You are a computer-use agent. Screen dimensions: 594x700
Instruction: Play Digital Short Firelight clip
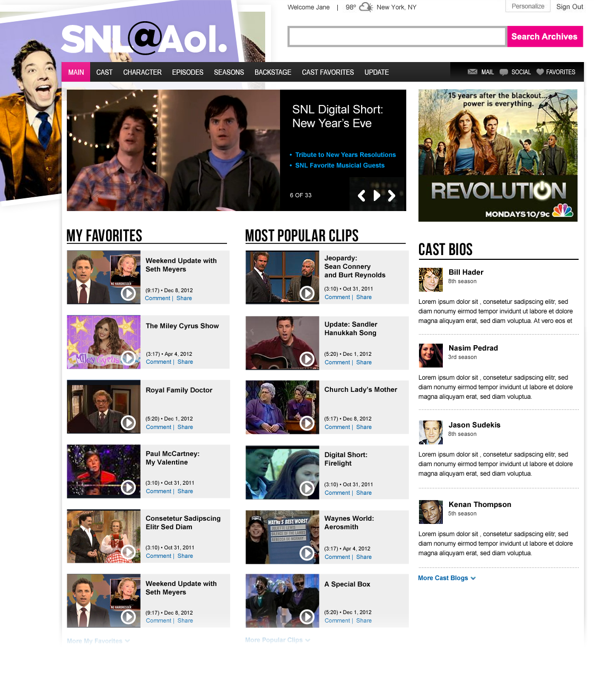[x=307, y=488]
